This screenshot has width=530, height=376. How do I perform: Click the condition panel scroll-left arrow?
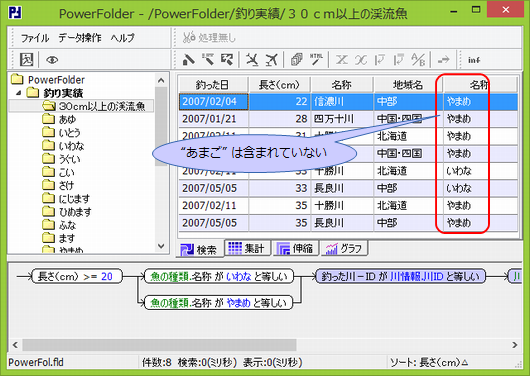[x=15, y=345]
